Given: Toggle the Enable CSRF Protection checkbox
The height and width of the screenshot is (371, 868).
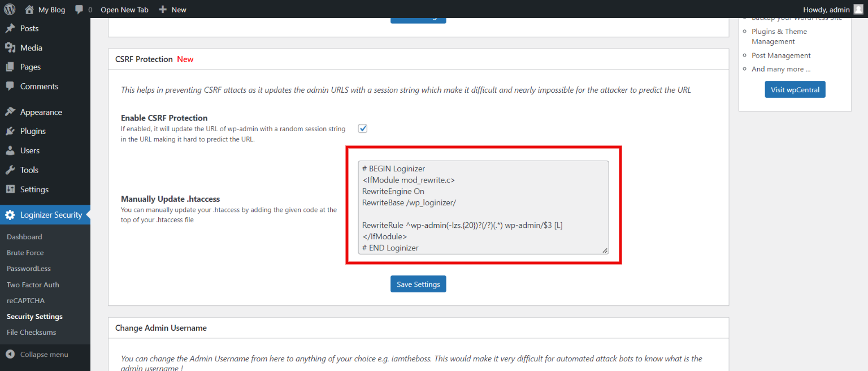Looking at the screenshot, I should [363, 128].
